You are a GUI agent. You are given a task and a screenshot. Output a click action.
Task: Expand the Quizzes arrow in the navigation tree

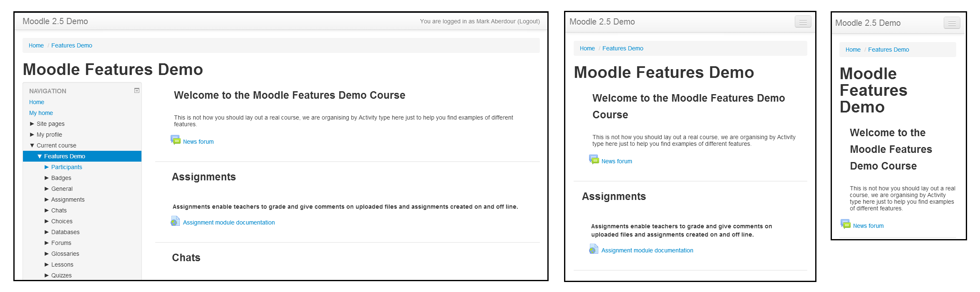point(47,275)
